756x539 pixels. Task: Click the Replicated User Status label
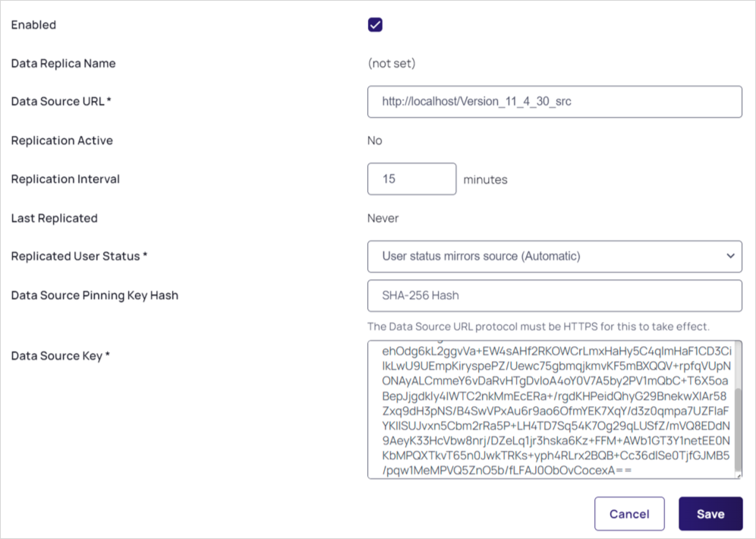coord(79,257)
